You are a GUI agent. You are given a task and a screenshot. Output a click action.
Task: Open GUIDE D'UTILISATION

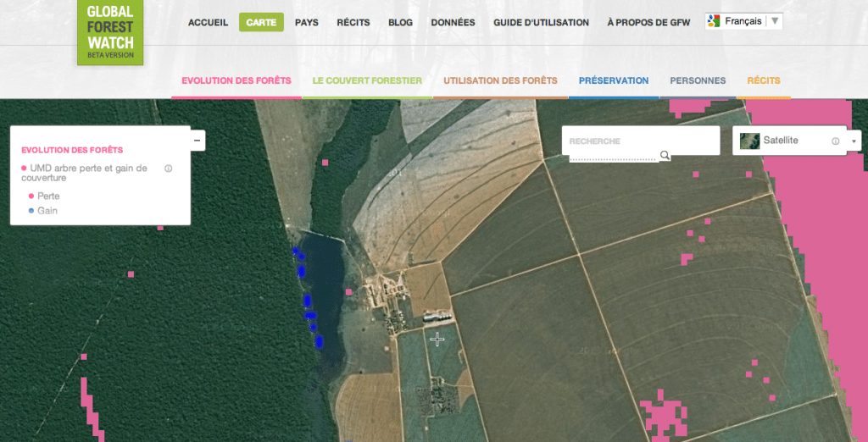tap(542, 23)
